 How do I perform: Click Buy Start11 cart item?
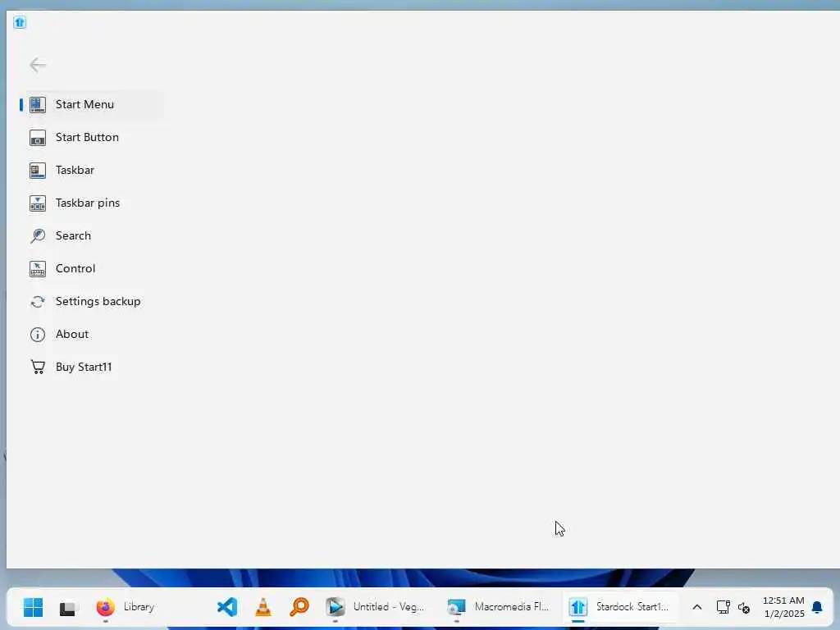point(92,367)
